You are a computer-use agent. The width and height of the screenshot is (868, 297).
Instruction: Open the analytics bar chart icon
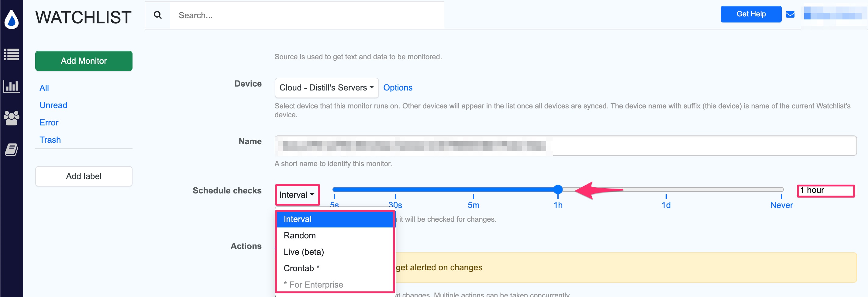pyautogui.click(x=12, y=86)
